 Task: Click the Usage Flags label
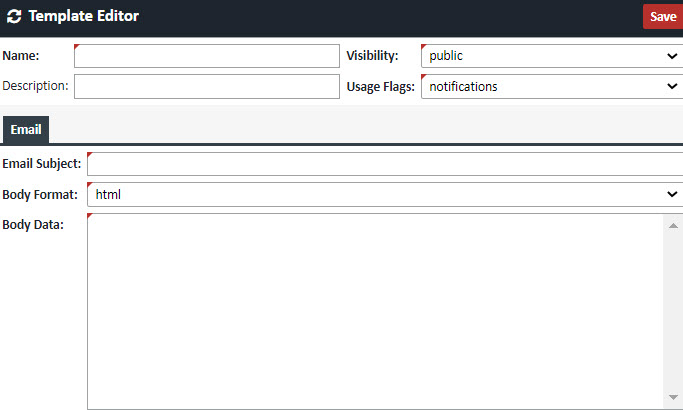tap(381, 87)
